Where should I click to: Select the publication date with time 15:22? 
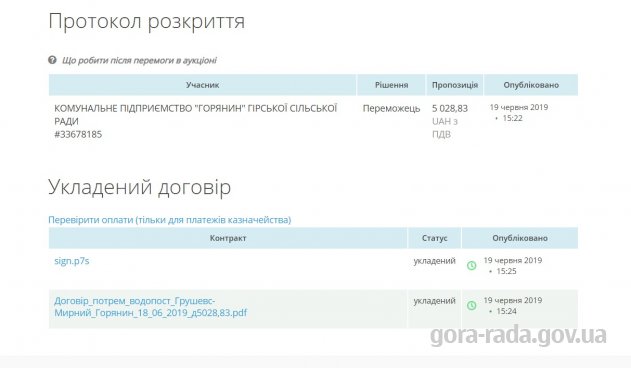click(x=519, y=113)
